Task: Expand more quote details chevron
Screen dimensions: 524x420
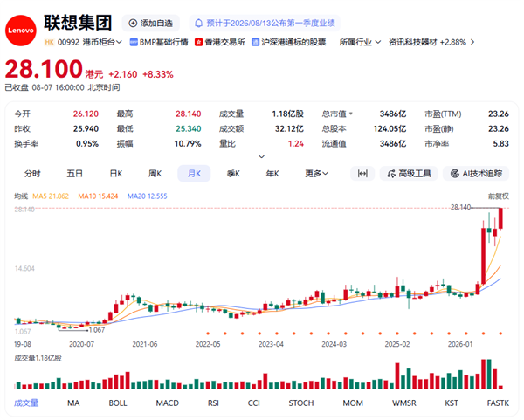Action: 262,156
